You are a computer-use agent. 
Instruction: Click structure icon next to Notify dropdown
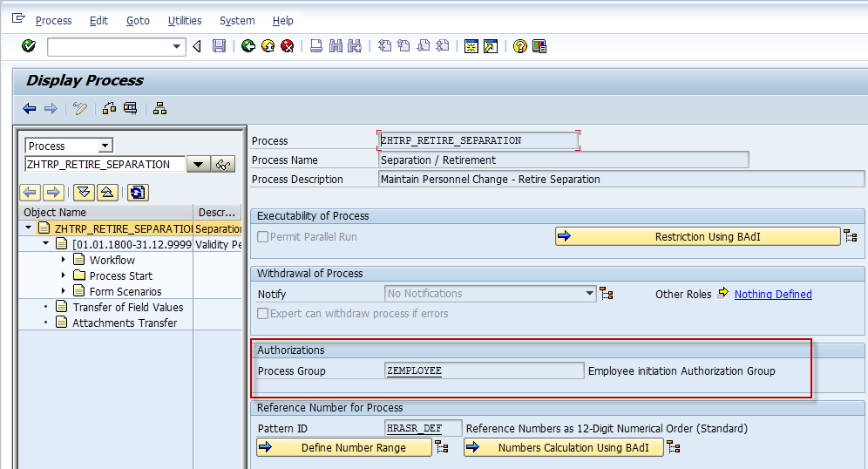607,294
